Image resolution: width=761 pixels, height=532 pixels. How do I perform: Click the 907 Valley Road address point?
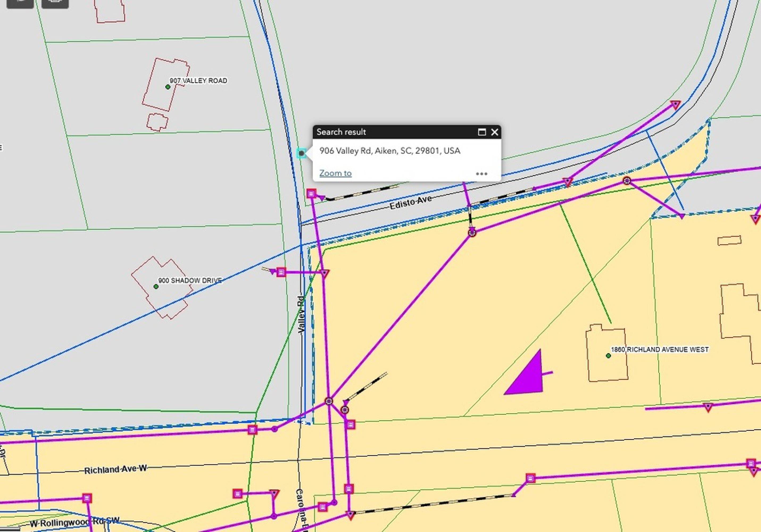tap(168, 87)
